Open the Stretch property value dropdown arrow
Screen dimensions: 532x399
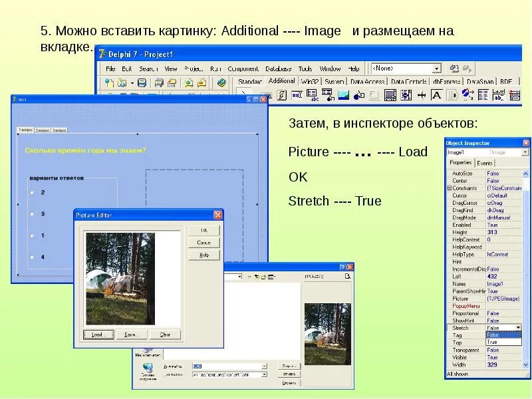(x=518, y=328)
